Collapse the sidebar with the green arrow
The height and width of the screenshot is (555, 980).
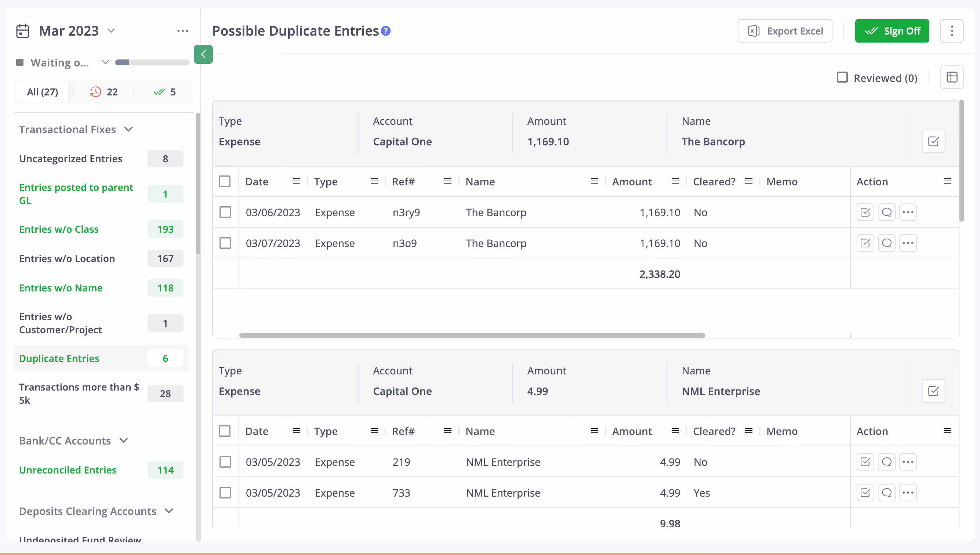point(203,54)
